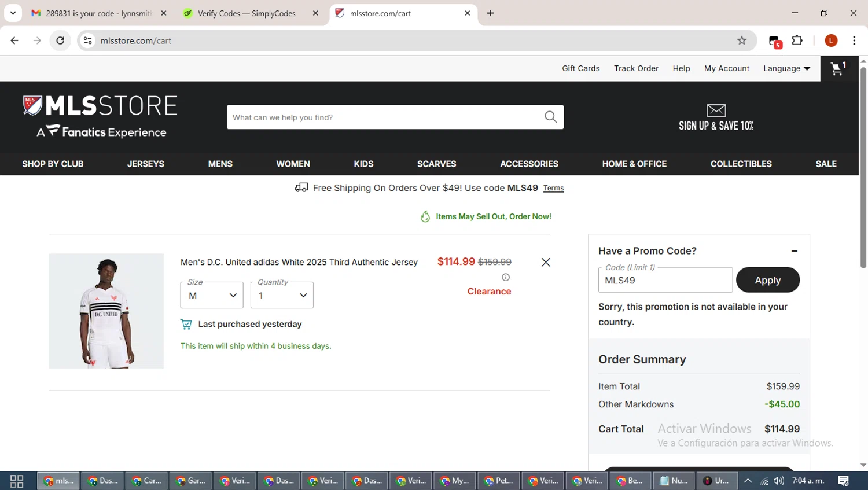The image size is (868, 490).
Task: Show hidden tray icons chevron
Action: 748,481
